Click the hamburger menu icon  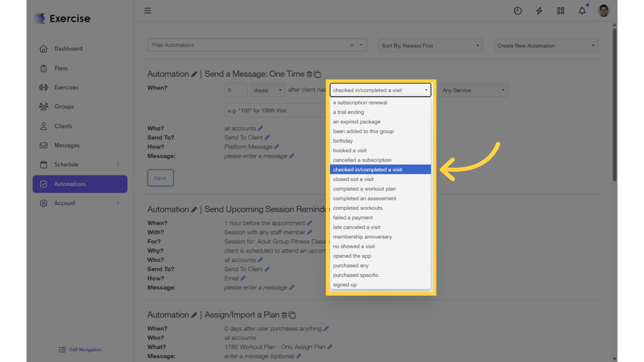[x=148, y=10]
